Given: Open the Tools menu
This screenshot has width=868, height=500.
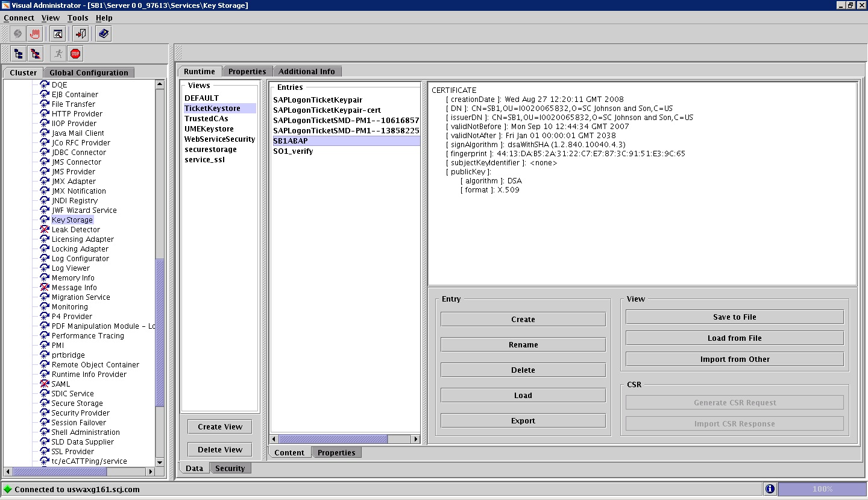Looking at the screenshot, I should point(77,17).
